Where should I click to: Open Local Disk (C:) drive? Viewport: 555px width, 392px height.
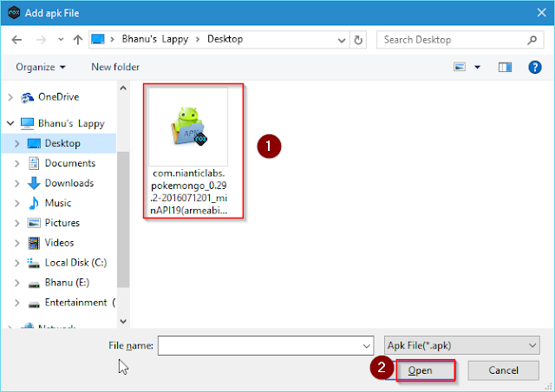coord(75,263)
